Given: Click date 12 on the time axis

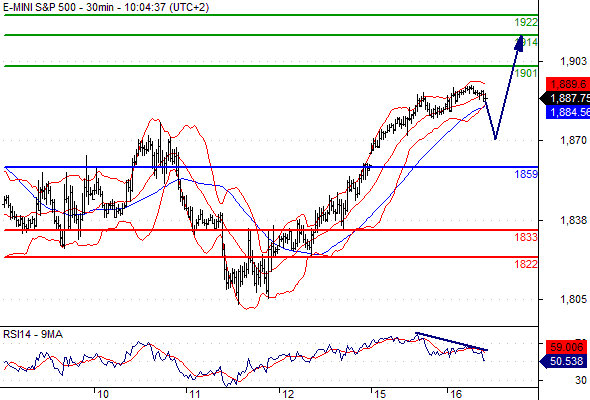Looking at the screenshot, I should tap(288, 394).
